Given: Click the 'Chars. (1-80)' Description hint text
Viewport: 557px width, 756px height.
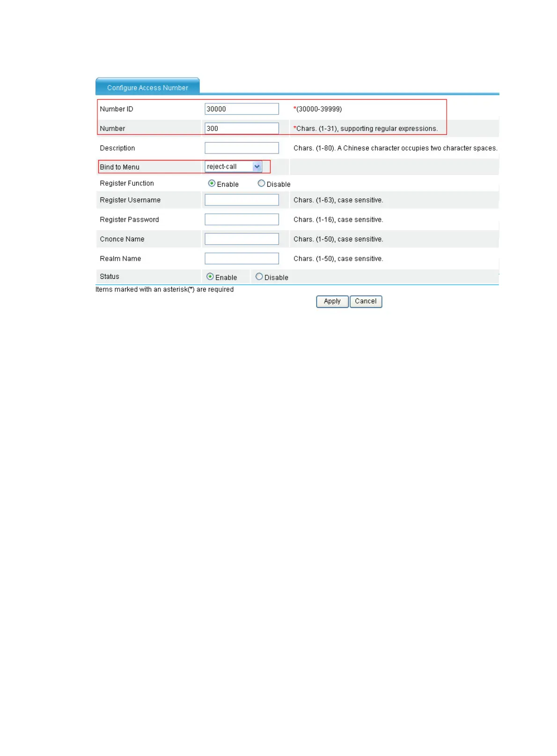Looking at the screenshot, I should click(x=396, y=148).
